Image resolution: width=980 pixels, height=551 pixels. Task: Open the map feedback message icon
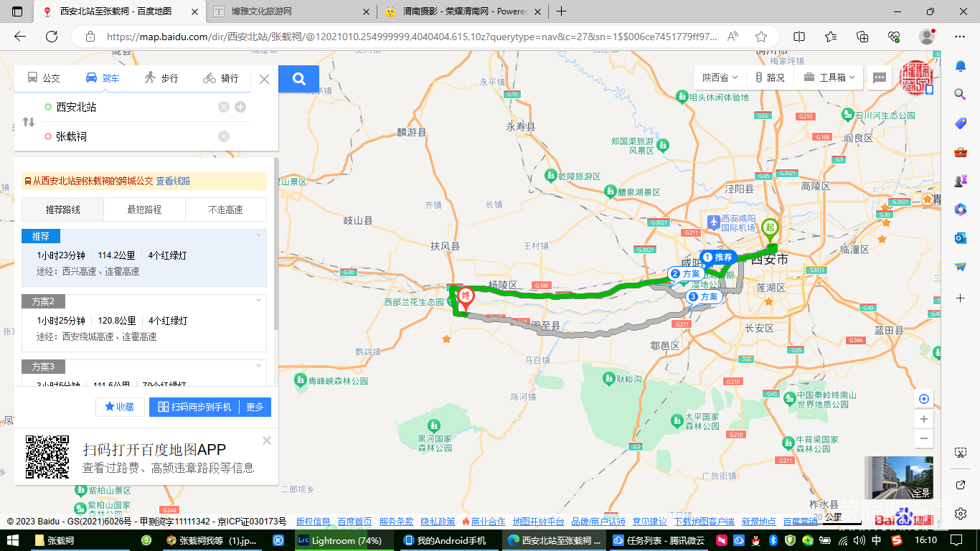click(x=880, y=77)
